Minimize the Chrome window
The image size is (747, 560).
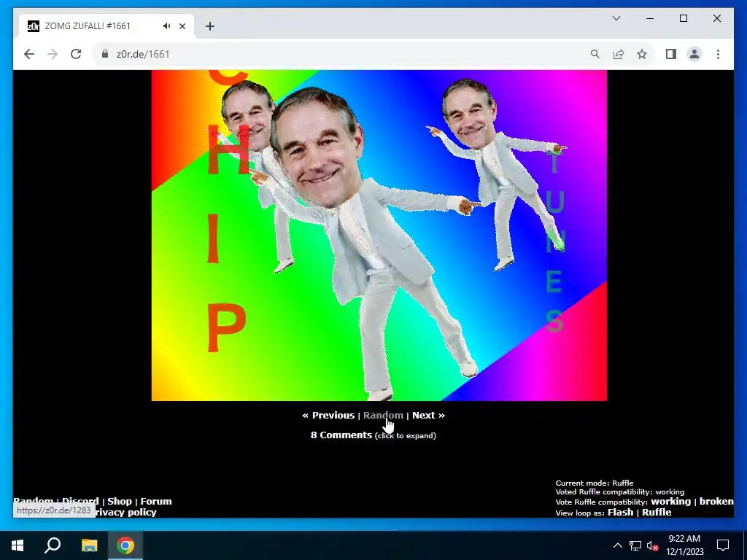[x=650, y=18]
